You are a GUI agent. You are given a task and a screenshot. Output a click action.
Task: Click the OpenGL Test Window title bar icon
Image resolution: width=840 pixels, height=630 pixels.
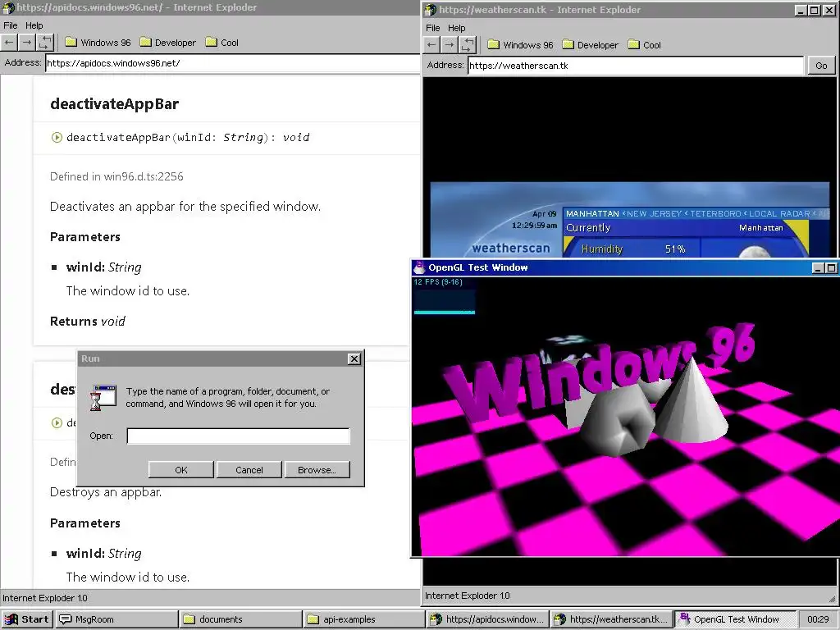click(x=419, y=267)
